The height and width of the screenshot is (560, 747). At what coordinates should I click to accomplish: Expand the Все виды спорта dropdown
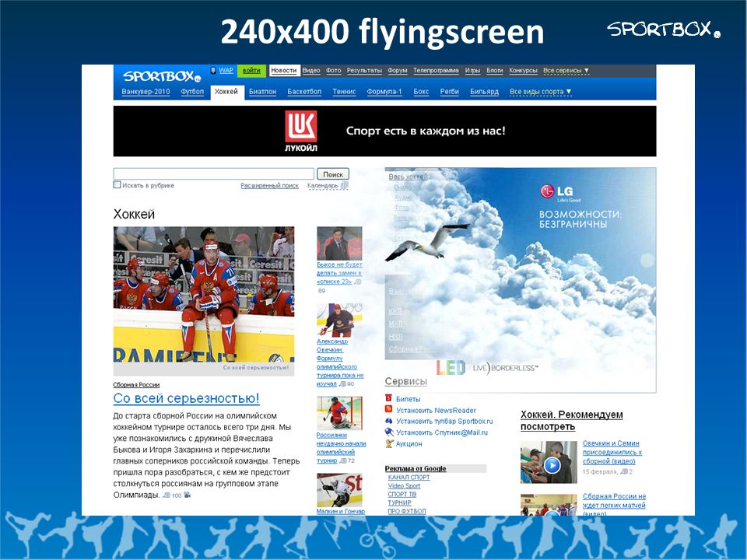click(x=540, y=92)
